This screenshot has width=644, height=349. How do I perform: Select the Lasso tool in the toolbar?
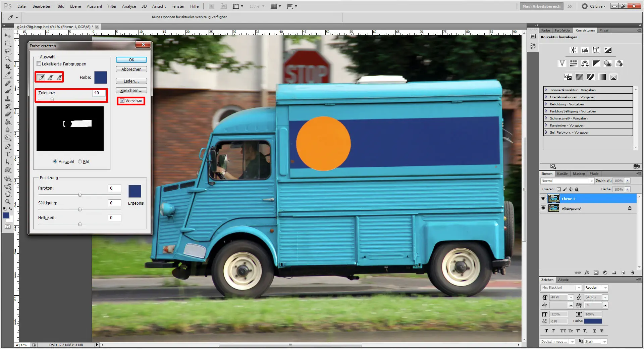(x=7, y=51)
